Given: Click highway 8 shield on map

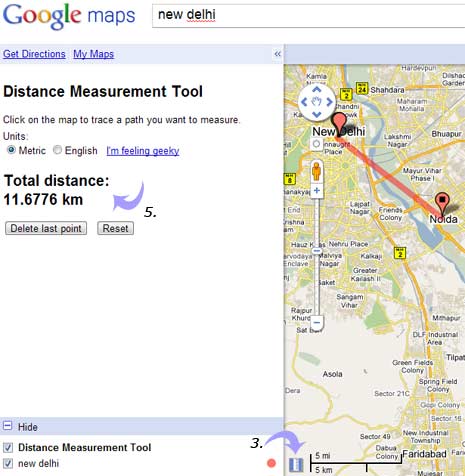Looking at the screenshot, I should [x=289, y=179].
